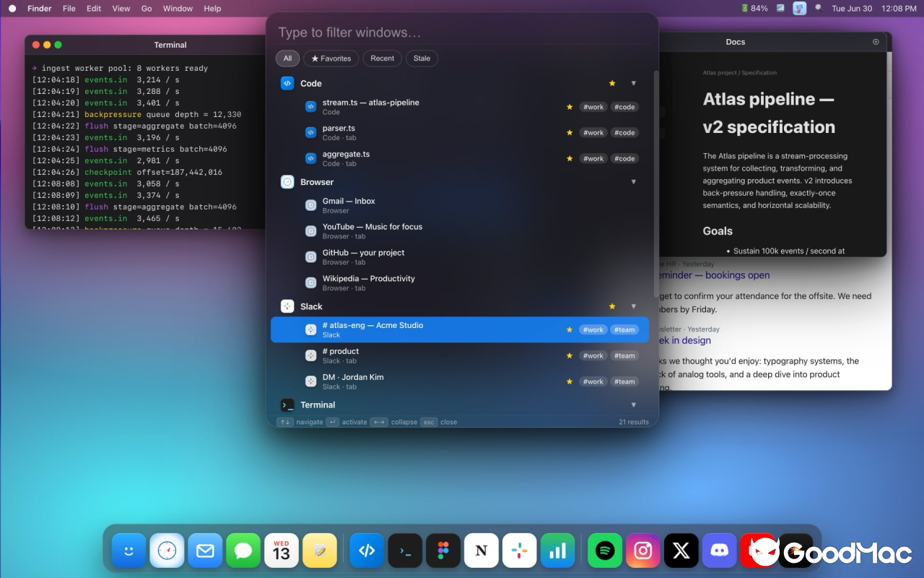Click the filter windows search field

pyautogui.click(x=462, y=33)
